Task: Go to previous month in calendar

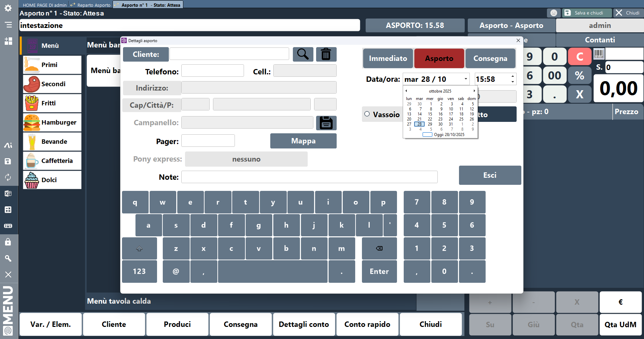Action: click(x=406, y=91)
